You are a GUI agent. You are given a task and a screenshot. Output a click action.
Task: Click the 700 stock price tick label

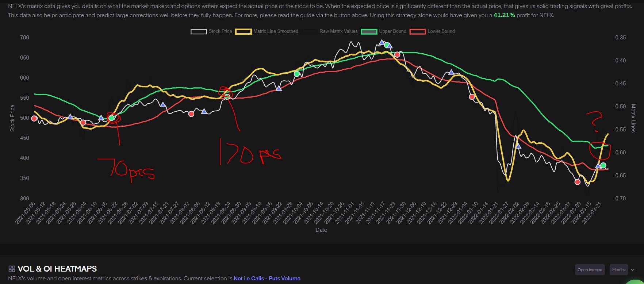[24, 38]
